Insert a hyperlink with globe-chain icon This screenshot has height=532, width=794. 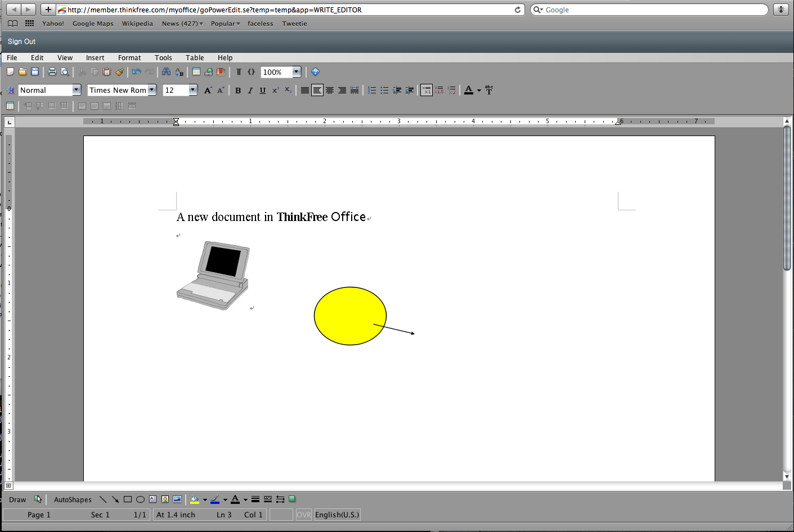click(x=209, y=72)
